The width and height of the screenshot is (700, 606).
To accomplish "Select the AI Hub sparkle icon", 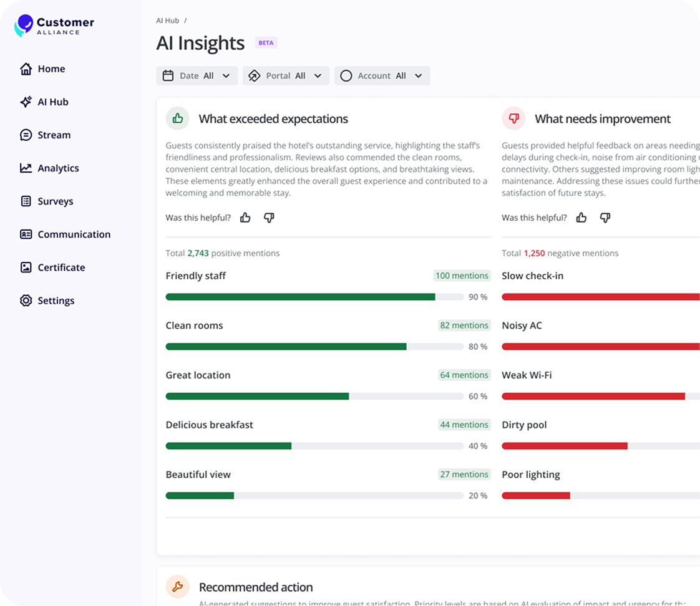I will click(26, 102).
